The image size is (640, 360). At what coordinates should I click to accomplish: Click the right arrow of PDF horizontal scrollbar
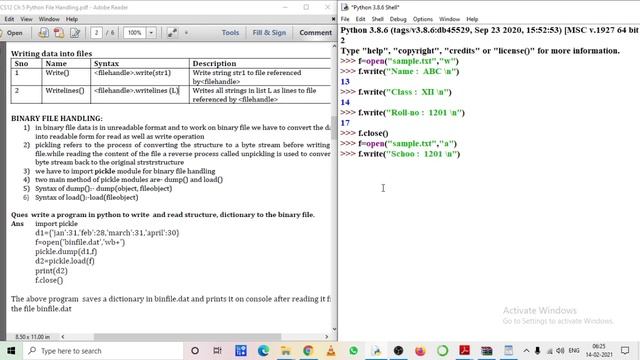coord(327,337)
